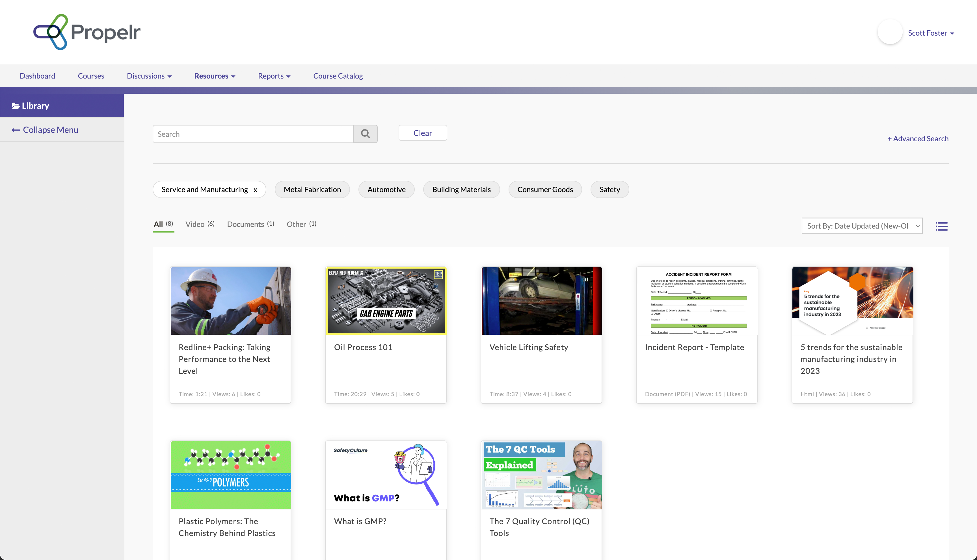
Task: Click the Collapse Menu arrow icon
Action: tap(16, 130)
